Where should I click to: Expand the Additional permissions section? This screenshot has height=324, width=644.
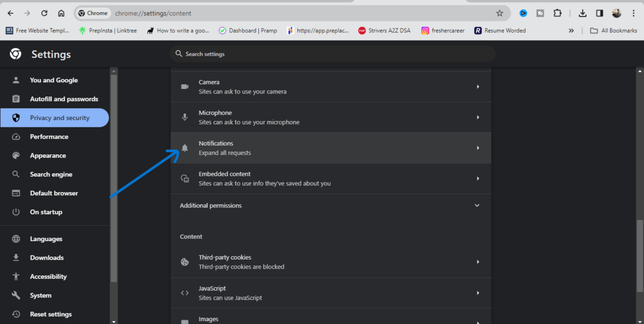coord(477,206)
